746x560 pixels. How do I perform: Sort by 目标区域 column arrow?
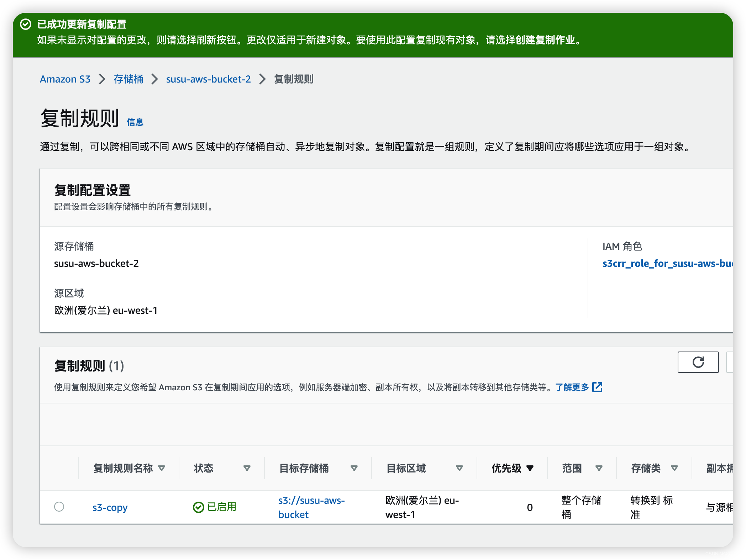click(x=459, y=468)
